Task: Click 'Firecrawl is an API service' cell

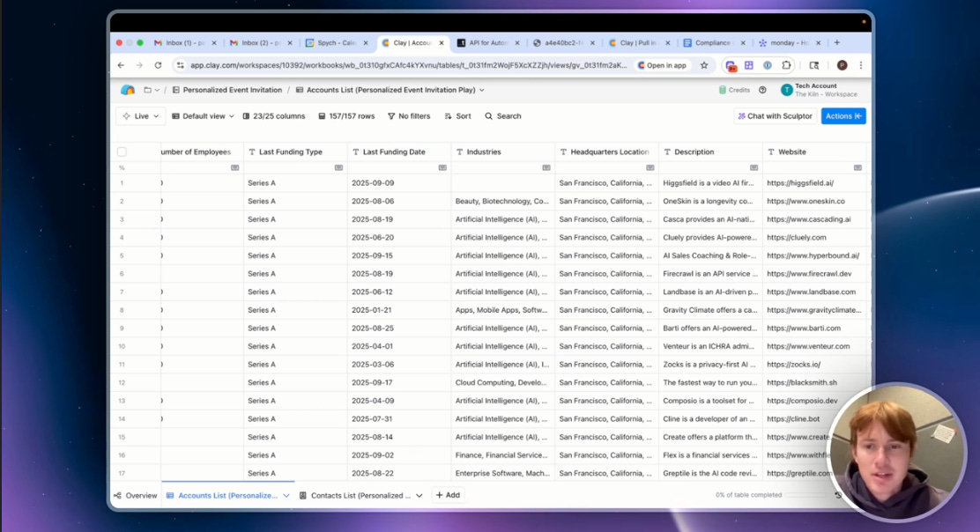Action: click(x=710, y=274)
